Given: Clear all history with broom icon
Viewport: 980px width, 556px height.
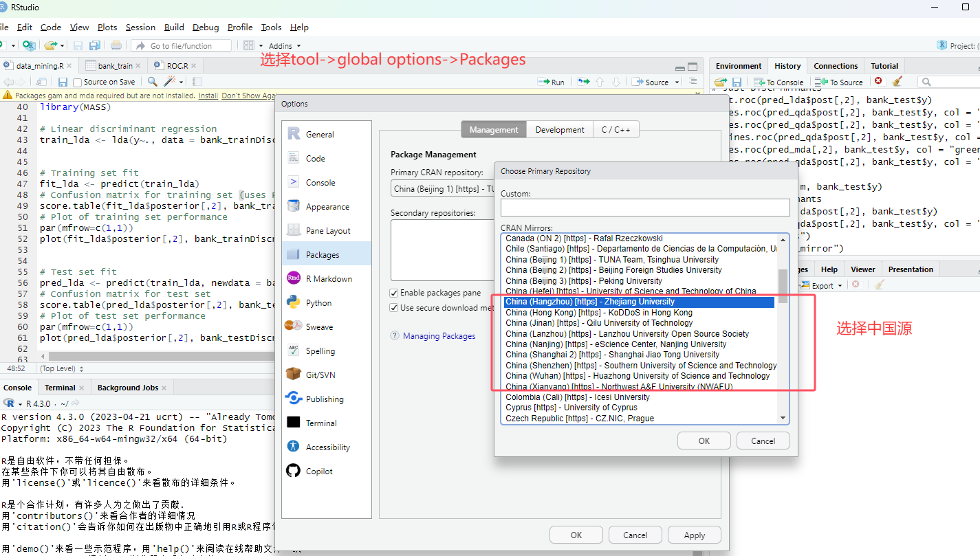Looking at the screenshot, I should tap(897, 82).
